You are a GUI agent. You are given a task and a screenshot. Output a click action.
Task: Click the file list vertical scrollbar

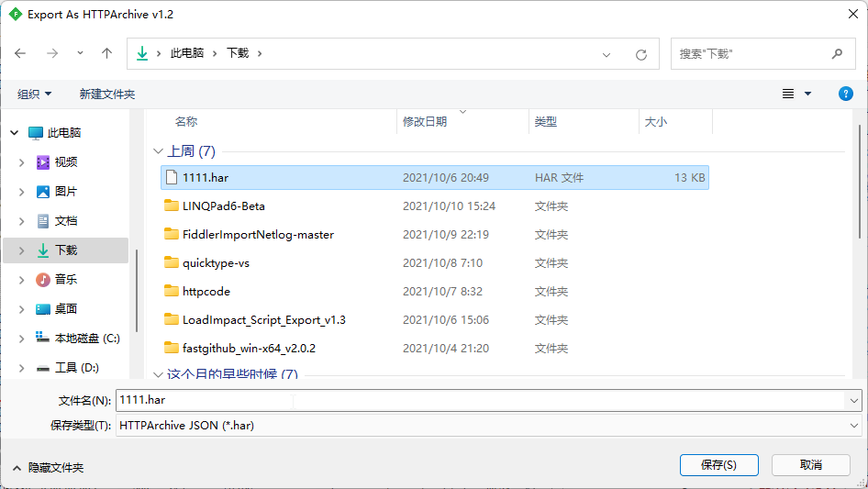859,182
